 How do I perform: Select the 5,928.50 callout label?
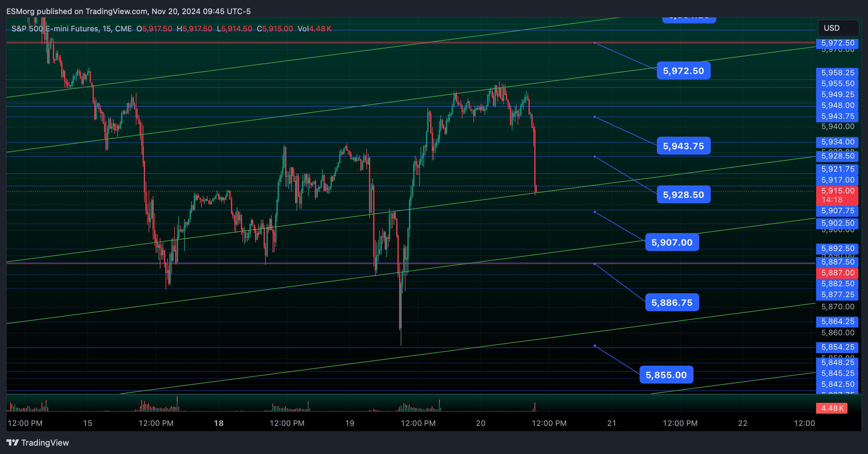click(x=683, y=194)
